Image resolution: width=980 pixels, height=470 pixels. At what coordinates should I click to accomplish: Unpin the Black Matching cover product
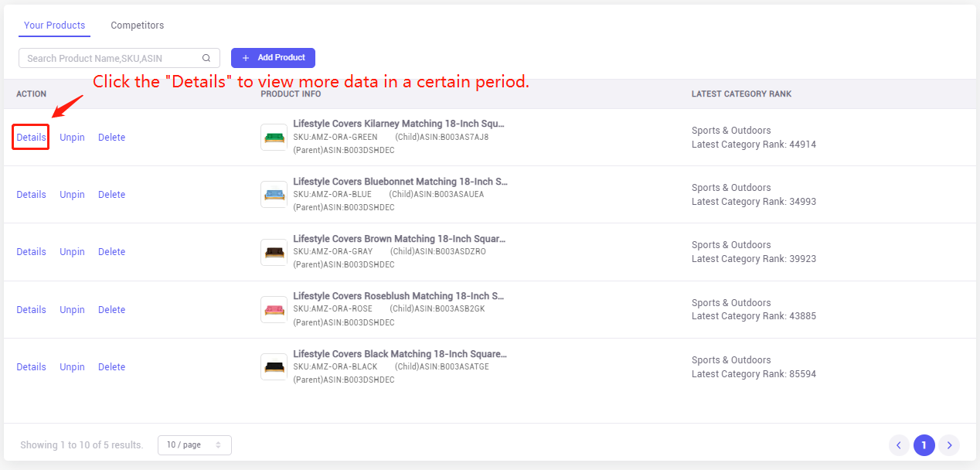[x=72, y=367]
